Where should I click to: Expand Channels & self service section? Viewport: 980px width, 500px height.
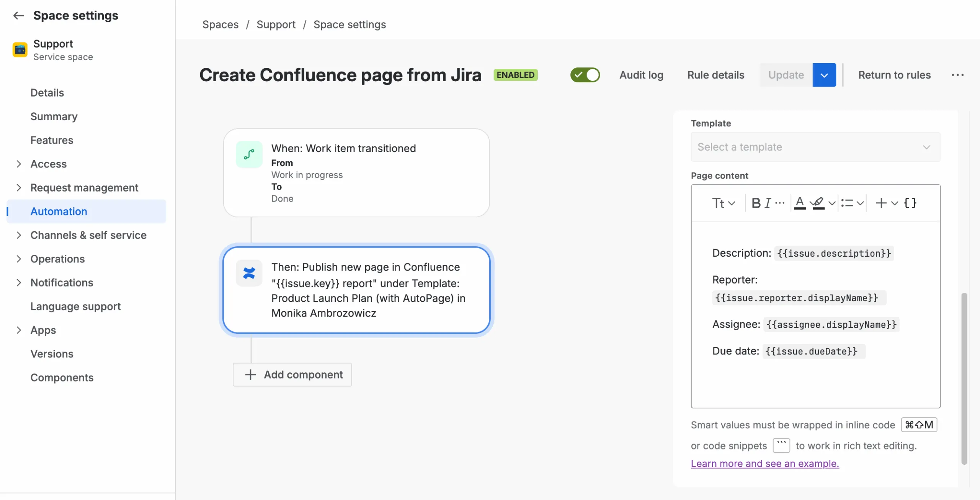pos(19,235)
